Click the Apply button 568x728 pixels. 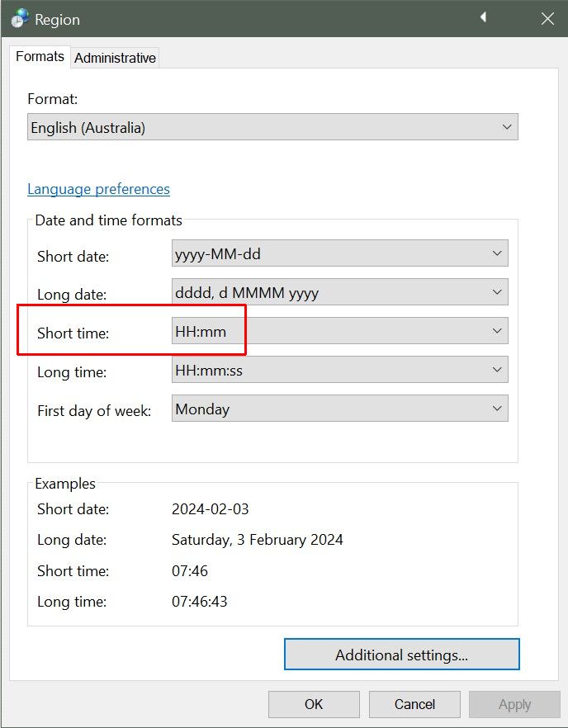pyautogui.click(x=514, y=704)
